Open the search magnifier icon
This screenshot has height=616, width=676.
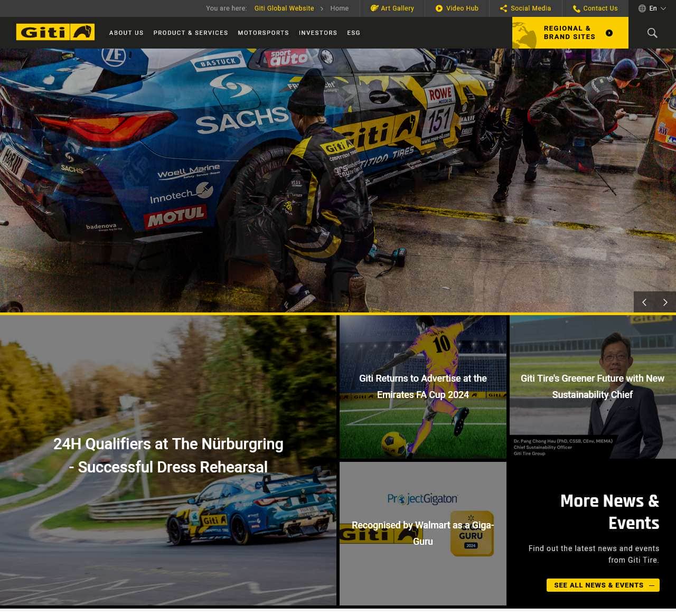click(x=652, y=33)
